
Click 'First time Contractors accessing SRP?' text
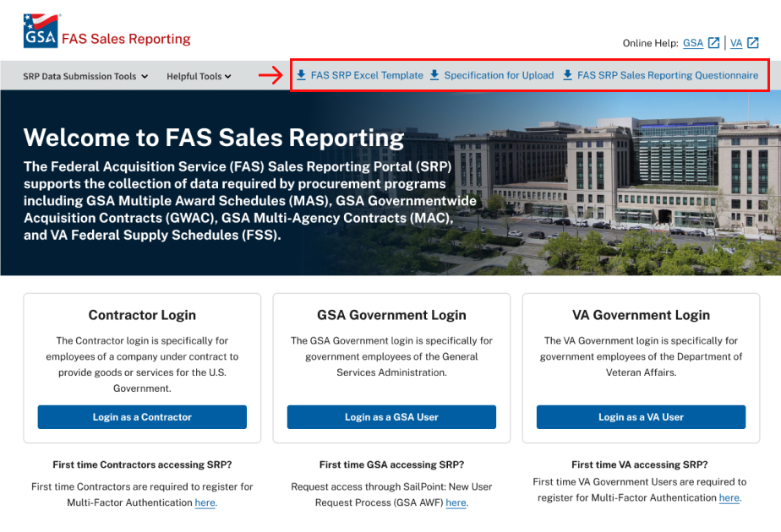142,464
